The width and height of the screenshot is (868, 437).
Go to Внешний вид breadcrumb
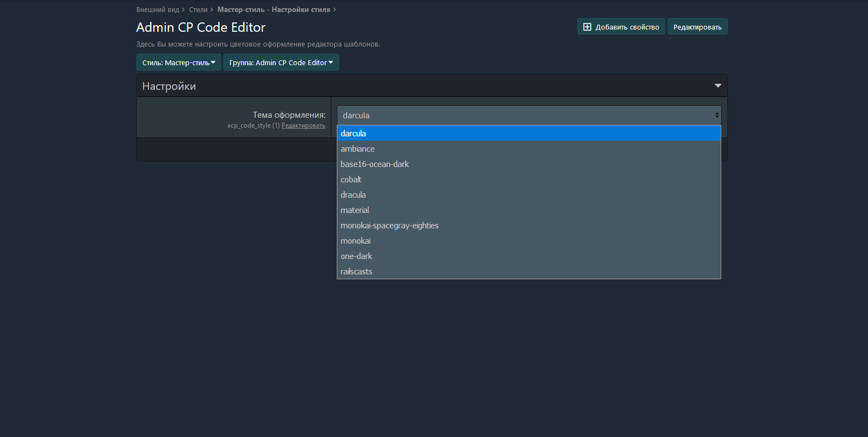point(158,10)
